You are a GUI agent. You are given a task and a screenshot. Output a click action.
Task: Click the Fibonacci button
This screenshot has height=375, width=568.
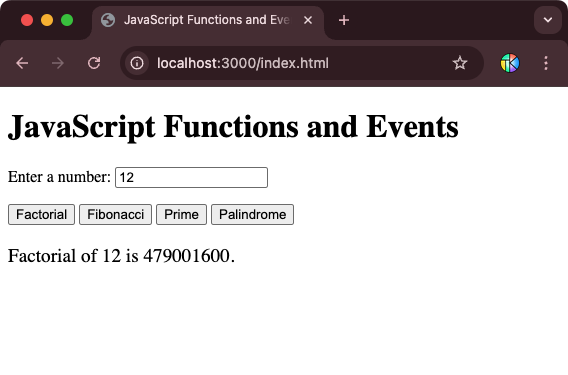pos(116,214)
